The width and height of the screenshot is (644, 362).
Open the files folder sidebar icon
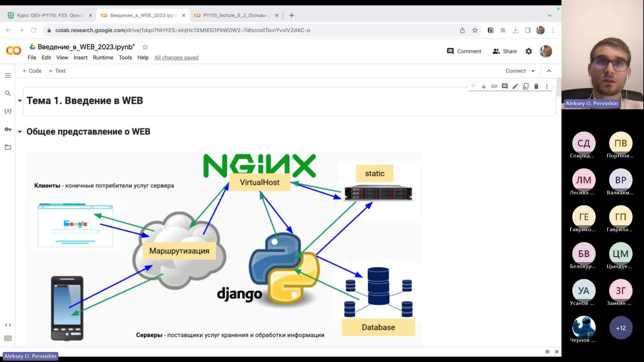(8, 147)
